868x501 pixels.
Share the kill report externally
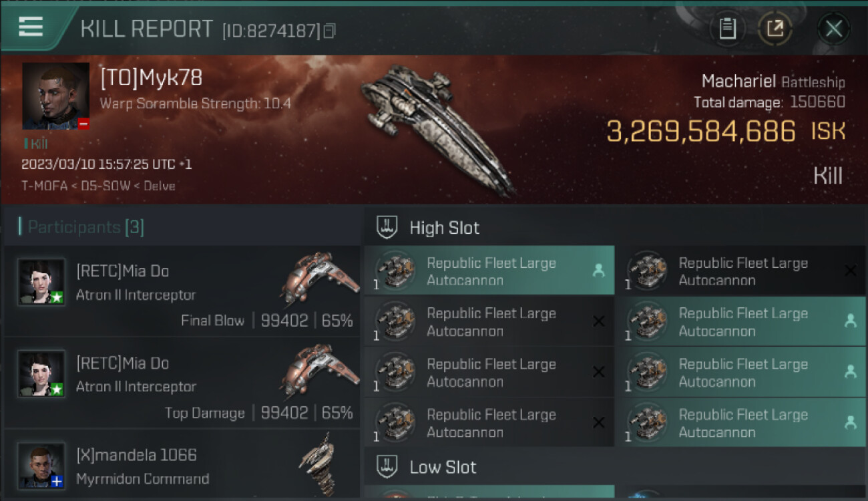(775, 28)
